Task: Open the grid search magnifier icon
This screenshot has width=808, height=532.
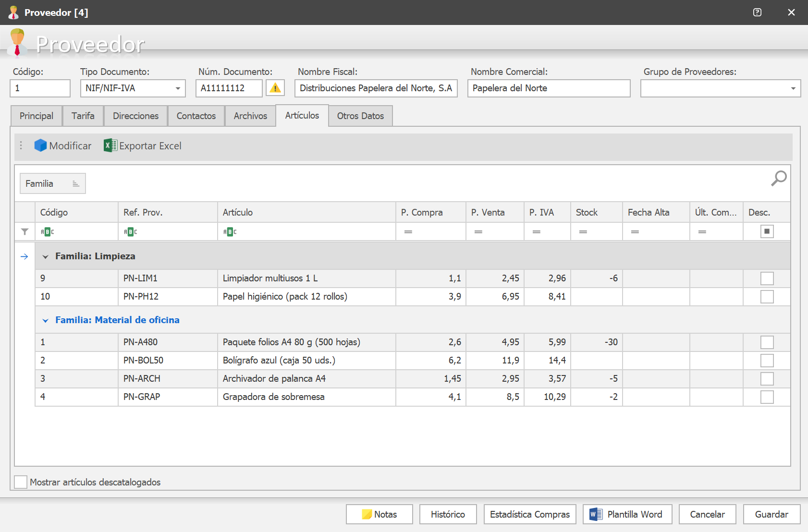Action: point(779,178)
